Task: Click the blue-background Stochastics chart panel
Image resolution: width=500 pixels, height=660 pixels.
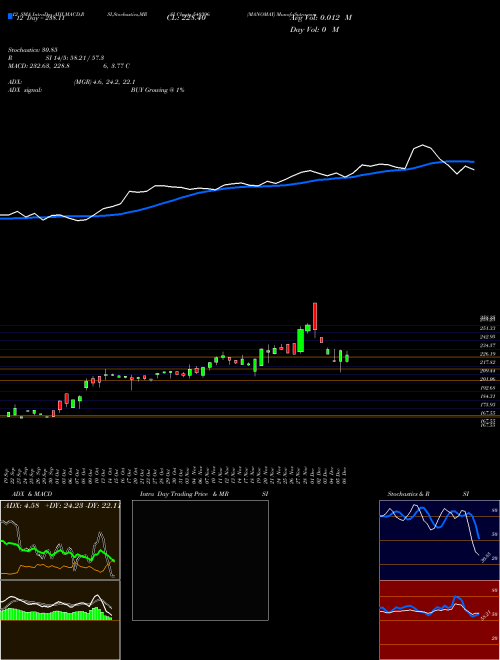Action: click(439, 540)
